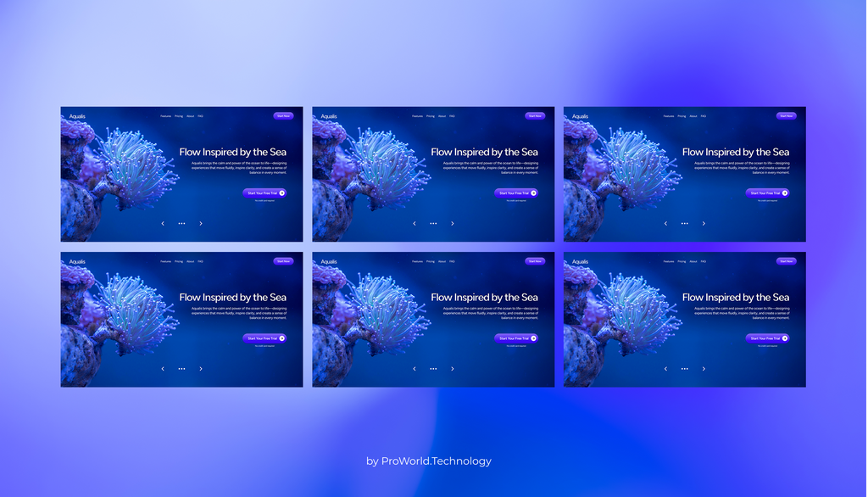The width and height of the screenshot is (868, 497).
Task: Open Features menu in top-left mockup
Action: click(165, 116)
